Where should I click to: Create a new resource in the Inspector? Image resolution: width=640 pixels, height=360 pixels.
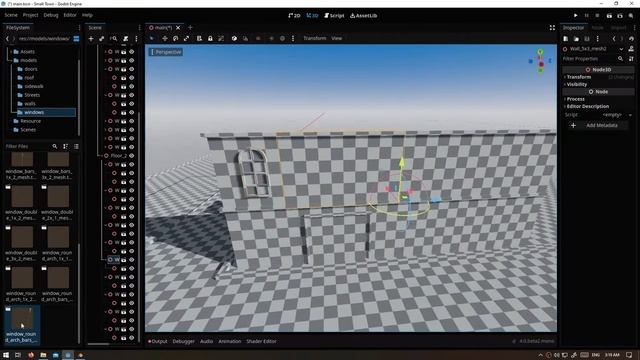(x=566, y=39)
